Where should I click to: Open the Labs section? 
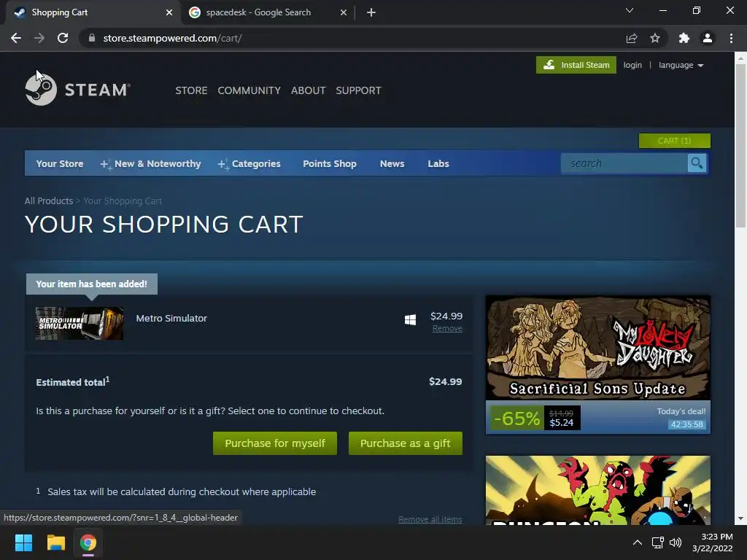(438, 163)
